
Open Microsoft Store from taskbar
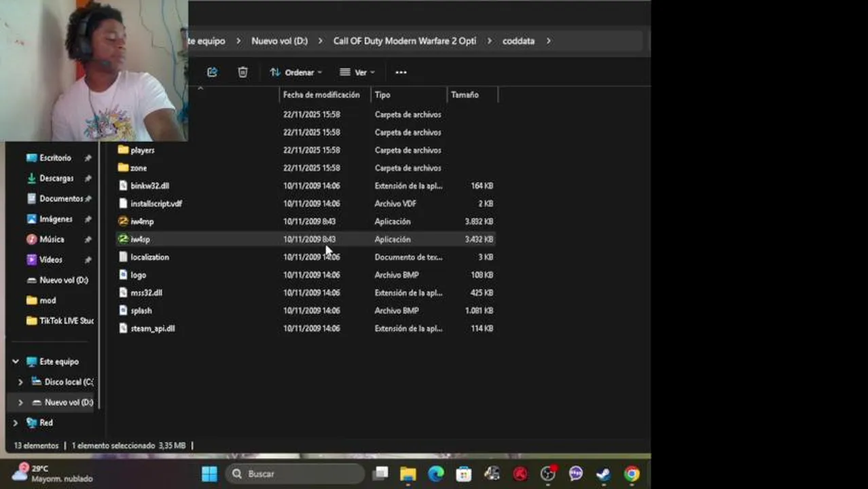point(463,473)
